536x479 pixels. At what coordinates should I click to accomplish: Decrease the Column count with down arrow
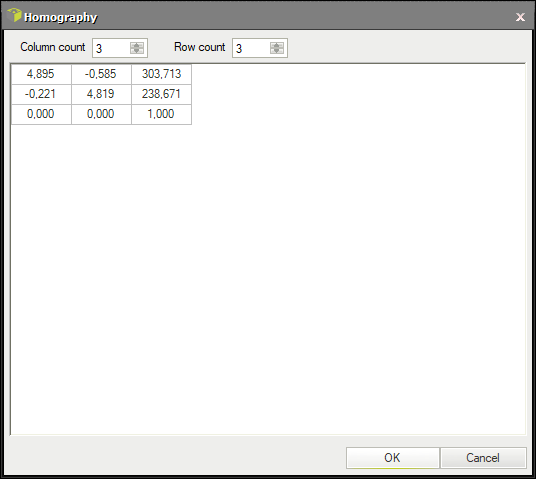137,51
